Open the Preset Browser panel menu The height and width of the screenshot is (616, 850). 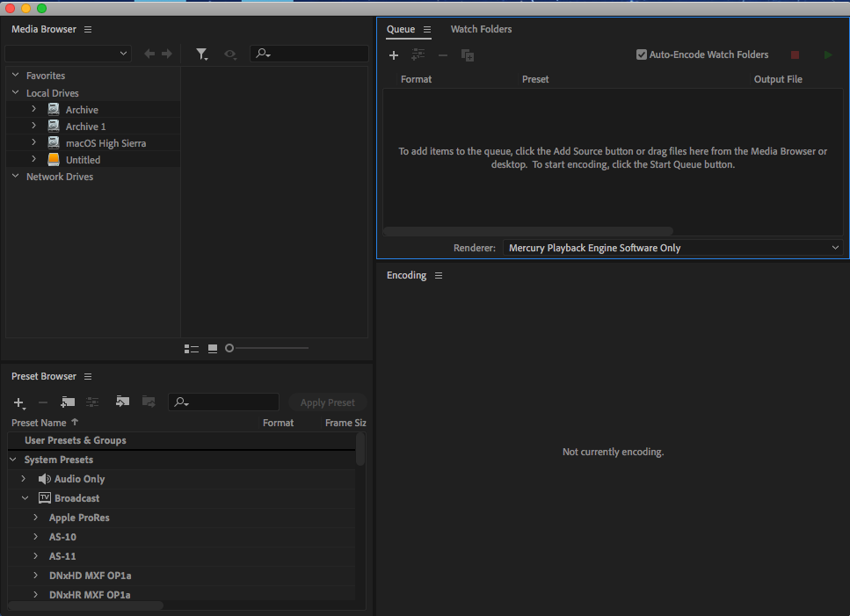click(88, 376)
